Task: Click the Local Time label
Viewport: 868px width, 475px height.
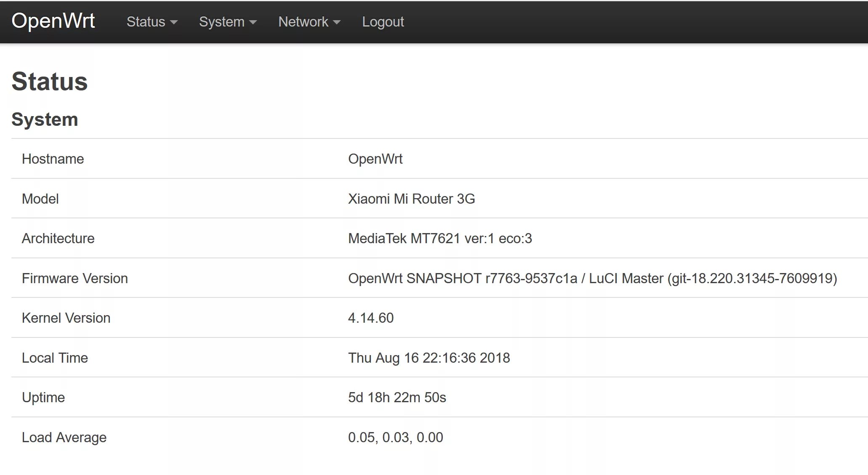Action: coord(55,358)
